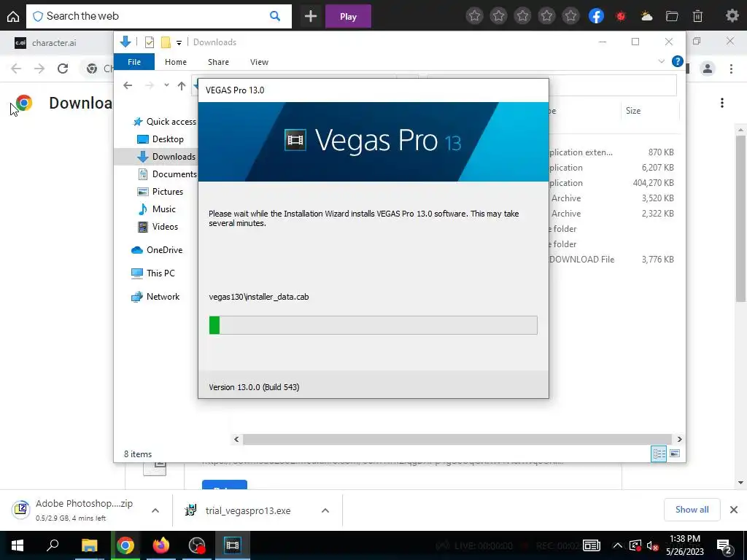Screen dimensions: 747x560
Task: Expand Adobe Photoshop zip download options
Action: [x=155, y=510]
